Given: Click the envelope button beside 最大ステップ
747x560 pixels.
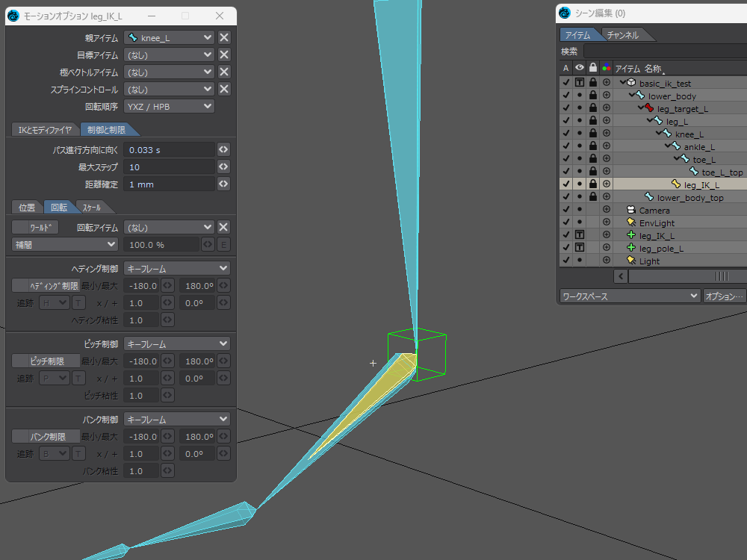Looking at the screenshot, I should coord(223,167).
